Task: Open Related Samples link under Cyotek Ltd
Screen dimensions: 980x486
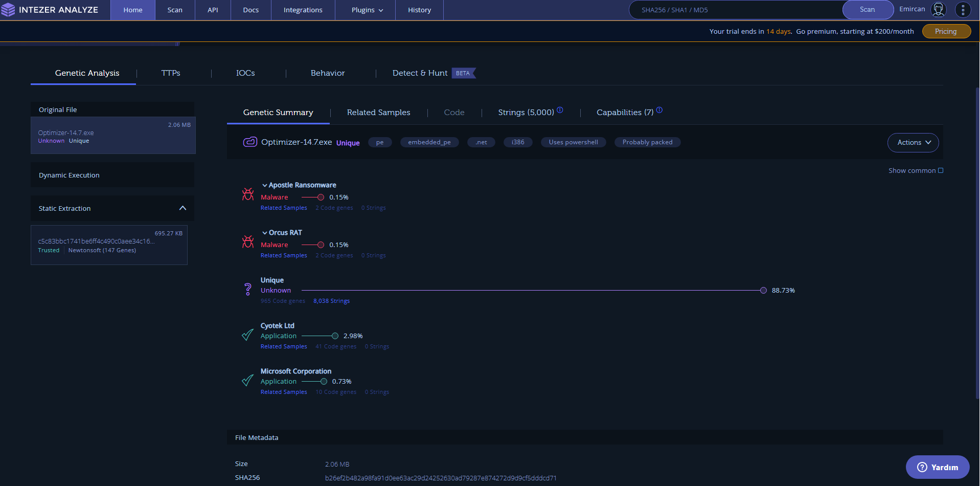Action: coord(284,346)
